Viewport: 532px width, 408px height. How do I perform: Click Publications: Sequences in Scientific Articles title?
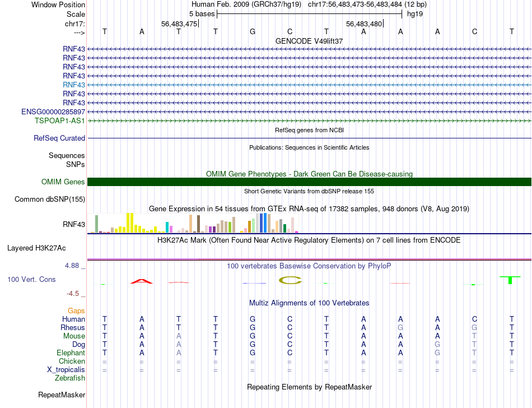click(x=309, y=147)
